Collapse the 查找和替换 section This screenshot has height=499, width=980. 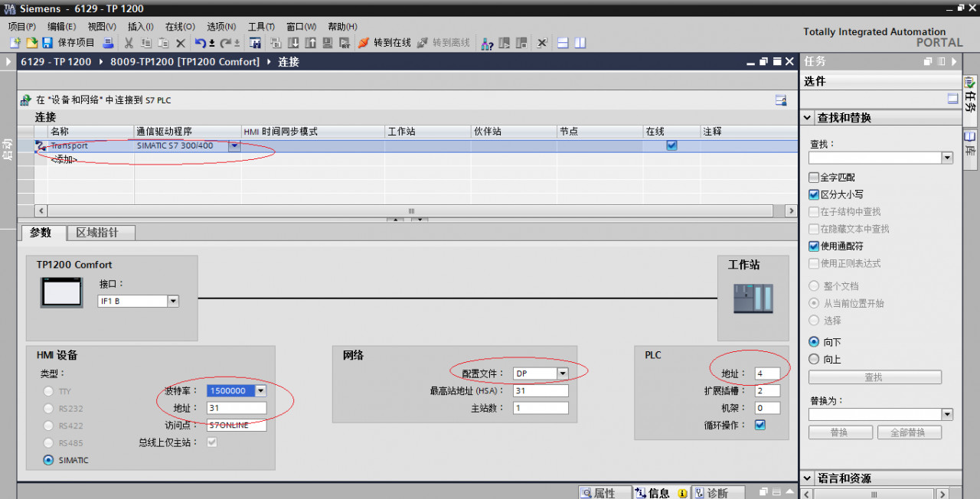(808, 118)
